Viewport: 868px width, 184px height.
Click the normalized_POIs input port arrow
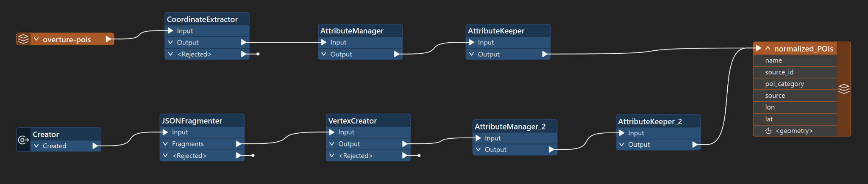click(759, 48)
